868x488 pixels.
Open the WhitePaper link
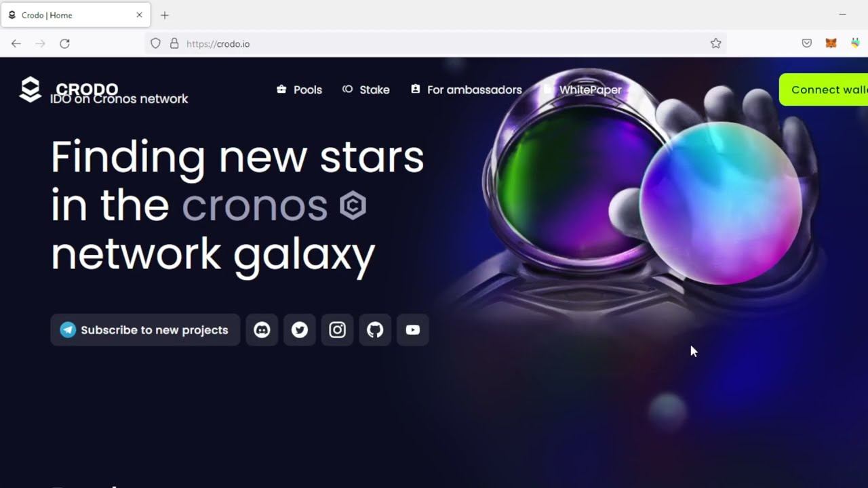coord(583,89)
